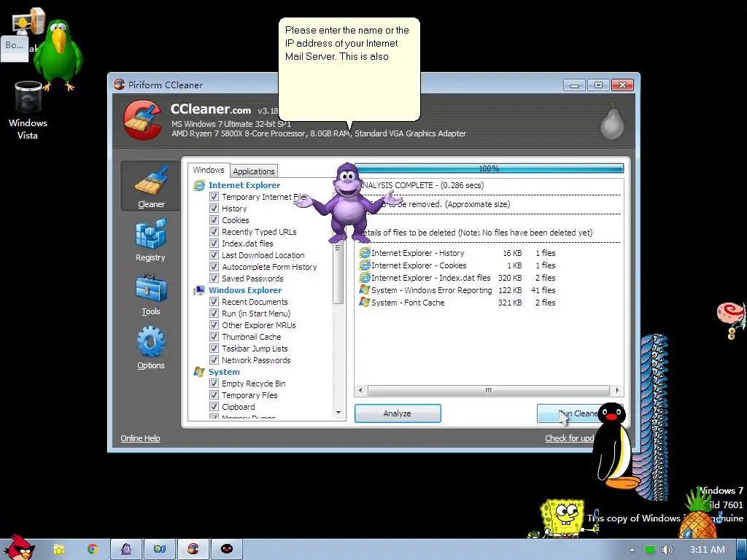The image size is (747, 560).
Task: Click the Internet Explorer section icon
Action: (198, 185)
